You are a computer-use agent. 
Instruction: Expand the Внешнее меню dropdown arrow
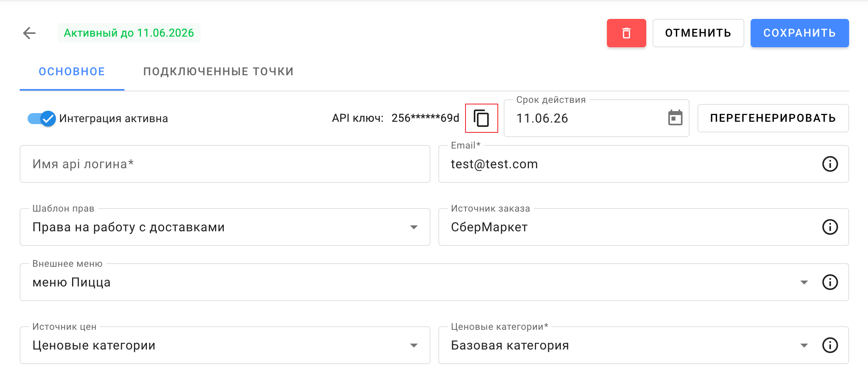pos(804,282)
